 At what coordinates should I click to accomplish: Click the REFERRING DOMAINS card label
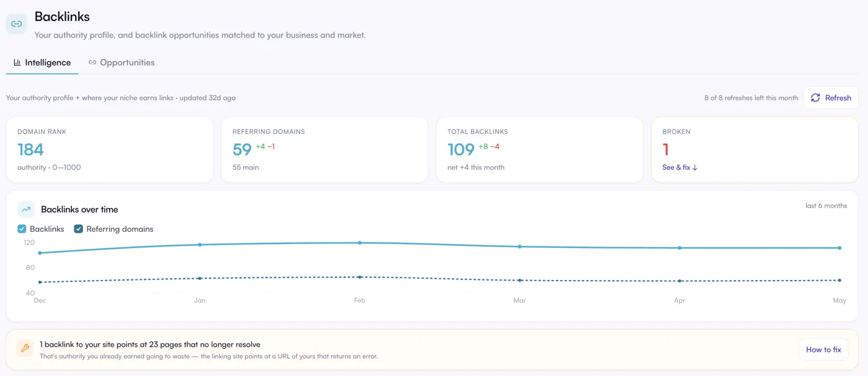point(268,132)
